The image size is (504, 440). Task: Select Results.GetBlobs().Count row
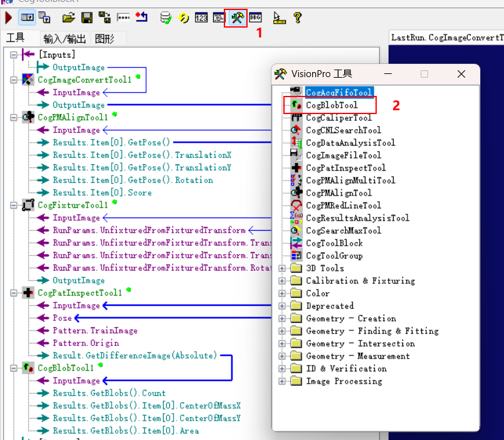pos(109,393)
